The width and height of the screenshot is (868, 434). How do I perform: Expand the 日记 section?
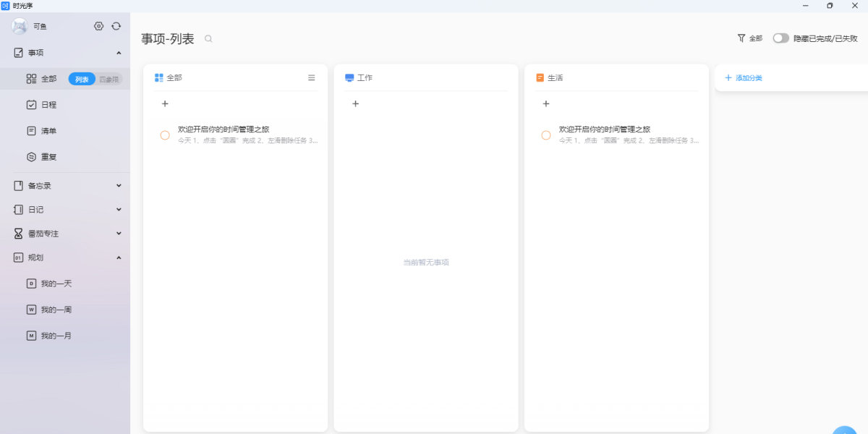pyautogui.click(x=119, y=210)
